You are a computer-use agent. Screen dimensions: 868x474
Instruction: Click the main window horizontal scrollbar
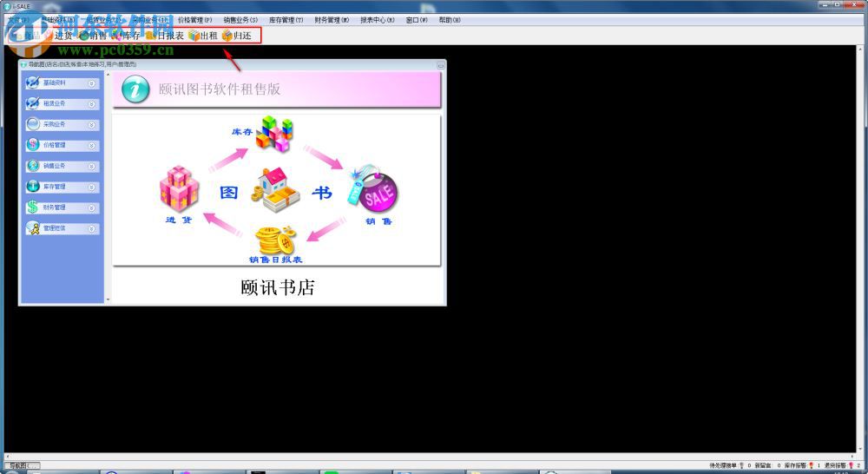coord(430,457)
